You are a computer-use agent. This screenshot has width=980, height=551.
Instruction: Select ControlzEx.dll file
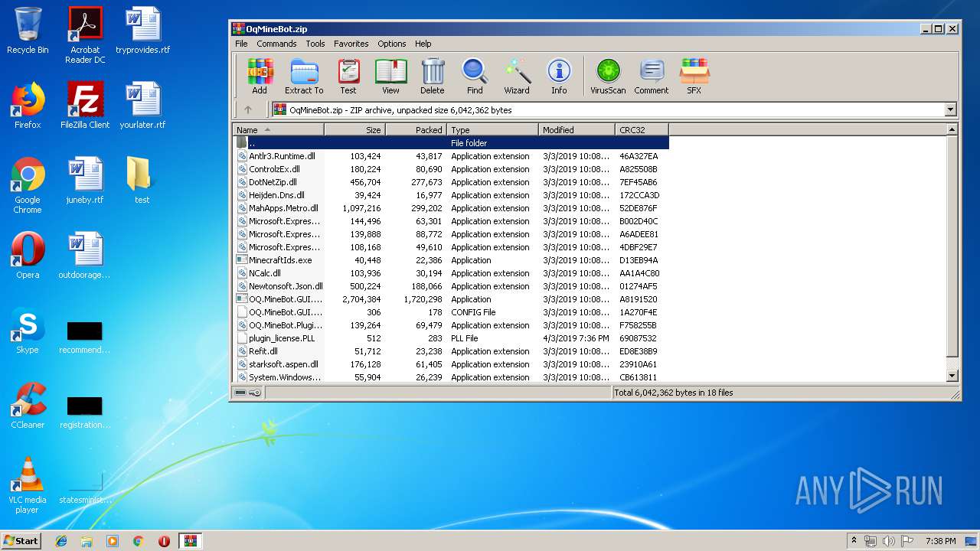click(x=452, y=169)
